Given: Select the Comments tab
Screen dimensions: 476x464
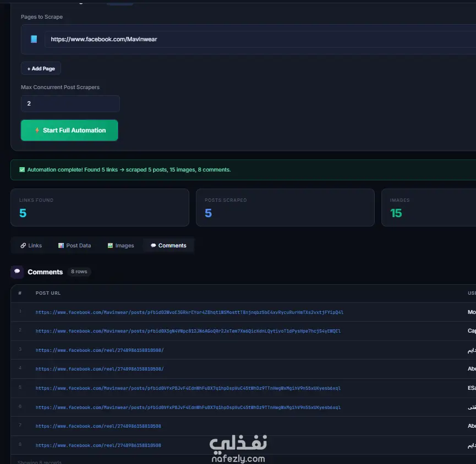Looking at the screenshot, I should click(x=168, y=246).
